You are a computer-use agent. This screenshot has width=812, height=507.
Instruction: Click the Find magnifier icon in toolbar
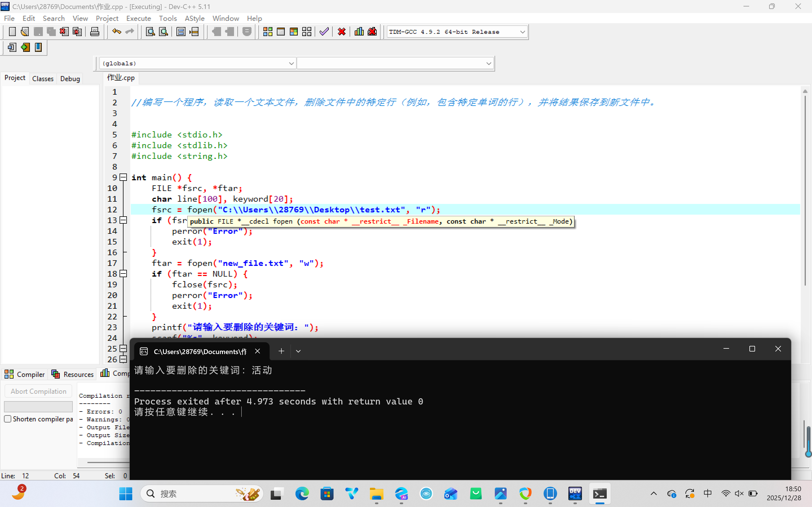(150, 32)
